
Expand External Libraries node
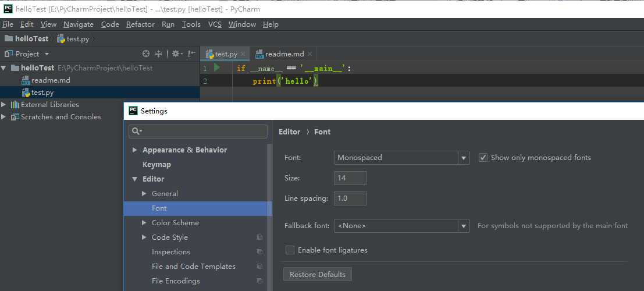[3, 104]
